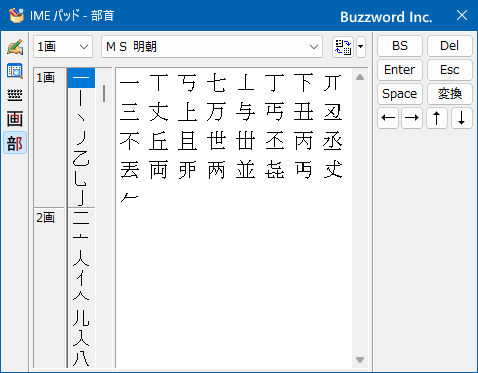478x373 pixels.
Task: Select radical 二 in the radical list
Action: coord(81,218)
